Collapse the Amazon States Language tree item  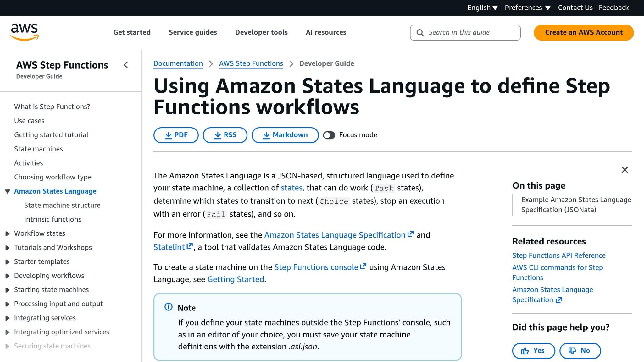click(8, 191)
